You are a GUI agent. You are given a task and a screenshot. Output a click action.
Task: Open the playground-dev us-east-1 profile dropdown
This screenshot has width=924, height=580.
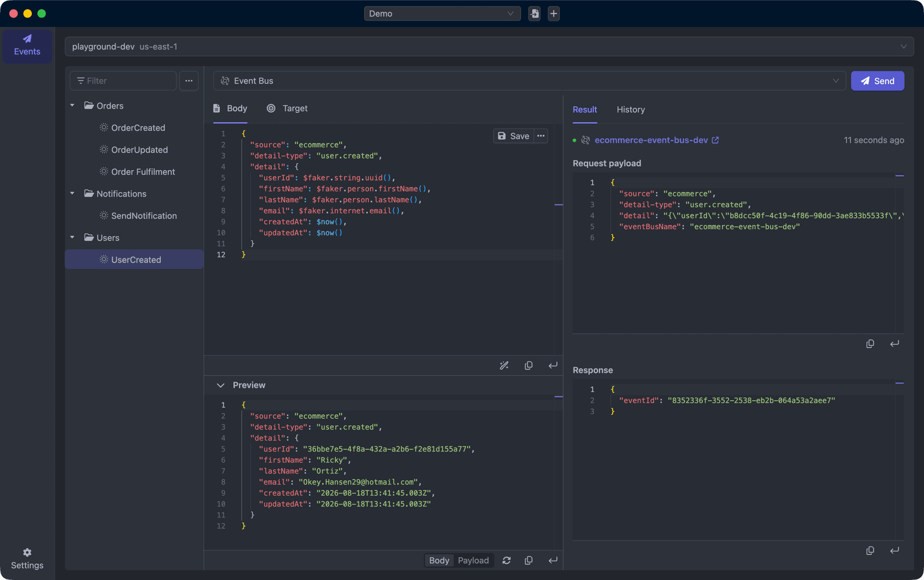click(489, 47)
